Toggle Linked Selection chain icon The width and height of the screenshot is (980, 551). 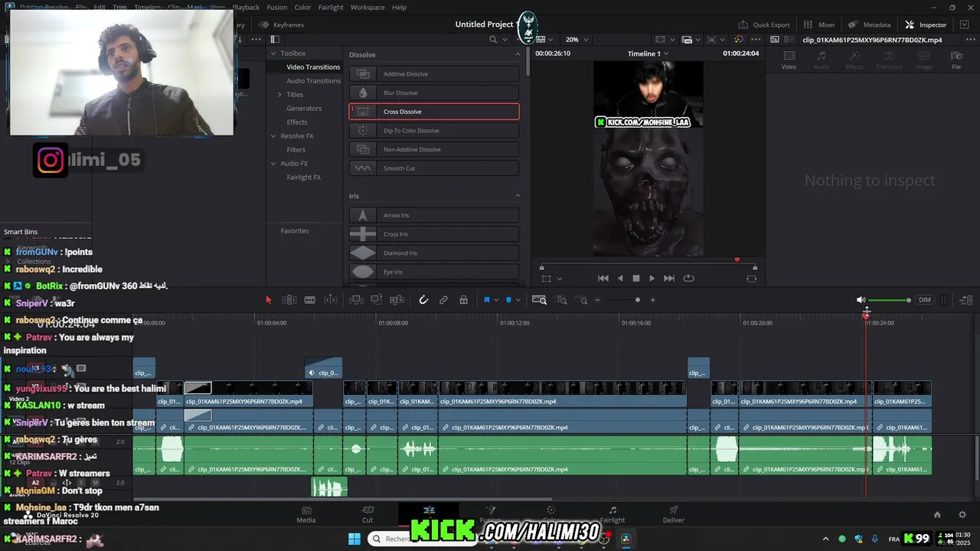(443, 300)
